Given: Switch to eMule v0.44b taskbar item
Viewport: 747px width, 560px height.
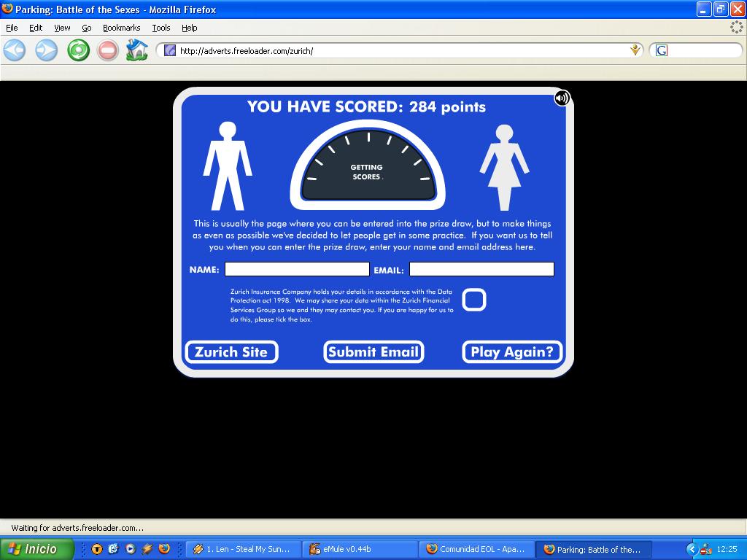Looking at the screenshot, I should point(360,549).
